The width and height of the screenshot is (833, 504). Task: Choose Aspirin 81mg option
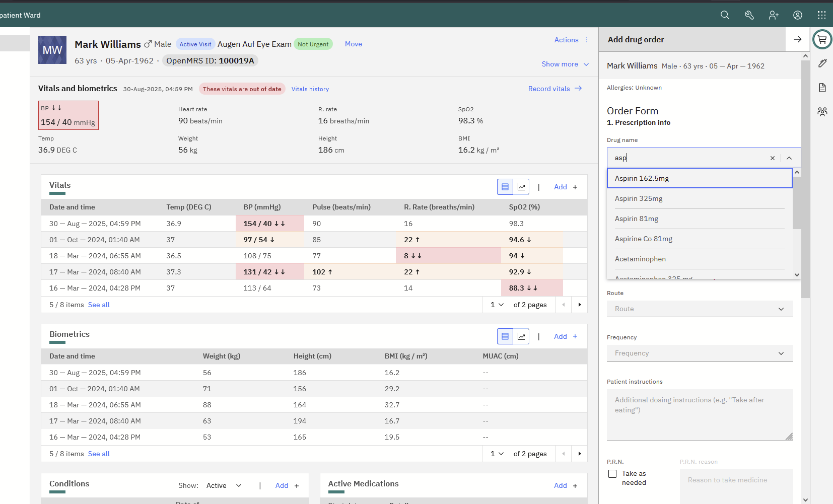pos(637,219)
